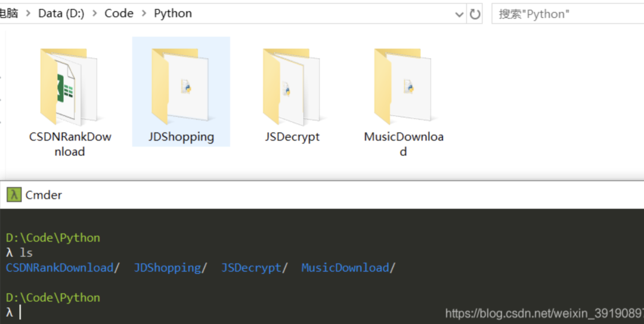The image size is (644, 324).
Task: Click the JDShopping folder name label
Action: (181, 137)
